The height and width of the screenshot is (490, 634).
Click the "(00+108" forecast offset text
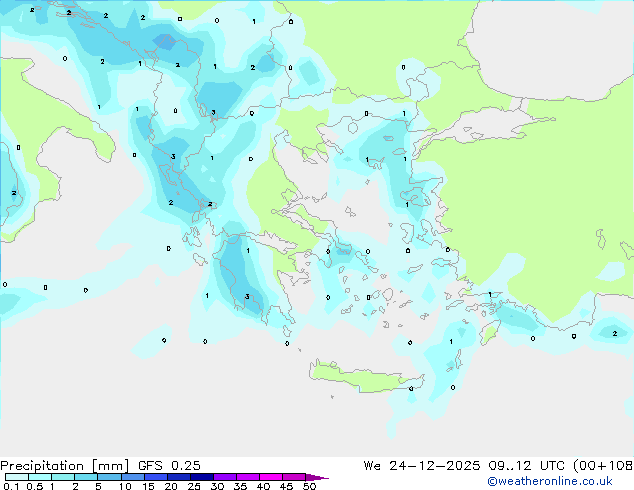pyautogui.click(x=603, y=466)
